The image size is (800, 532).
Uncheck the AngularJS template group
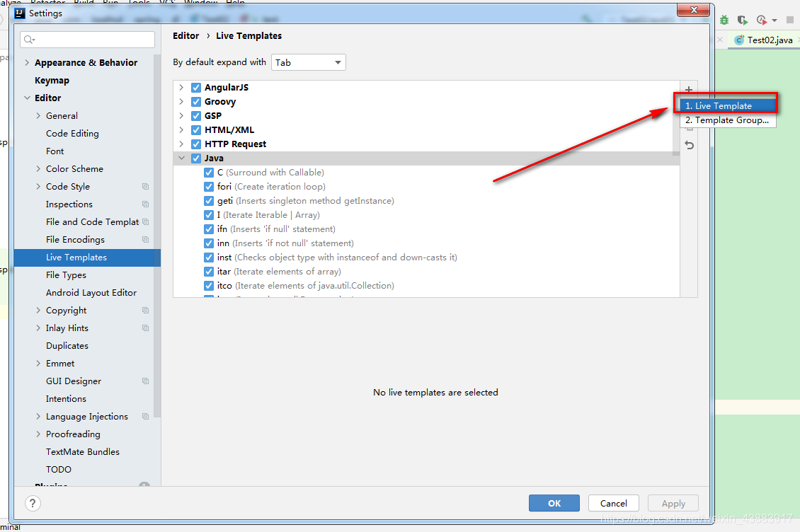point(196,87)
